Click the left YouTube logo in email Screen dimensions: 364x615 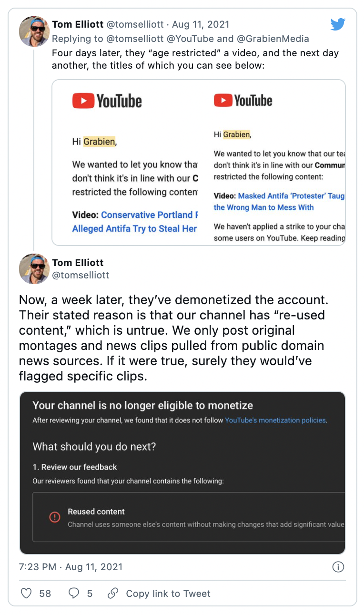click(107, 101)
